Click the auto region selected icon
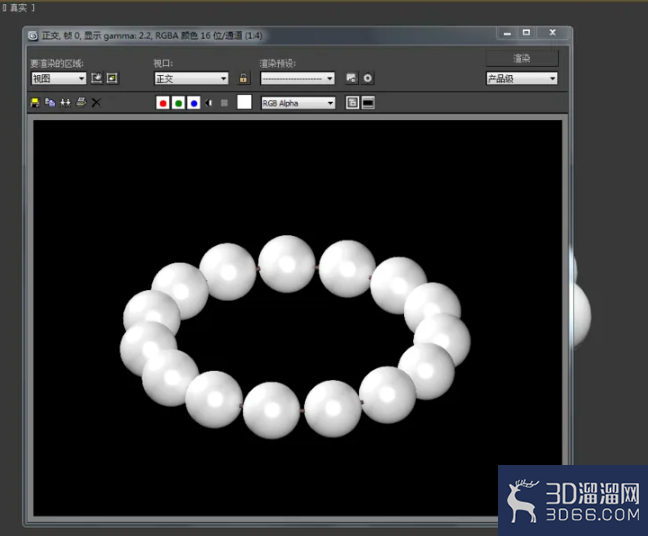The image size is (648, 536). coord(112,78)
